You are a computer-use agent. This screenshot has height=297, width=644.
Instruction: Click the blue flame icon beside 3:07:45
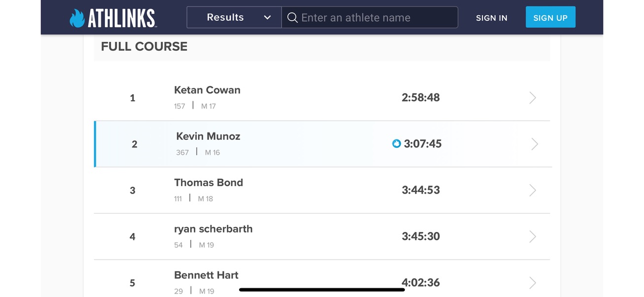click(396, 144)
